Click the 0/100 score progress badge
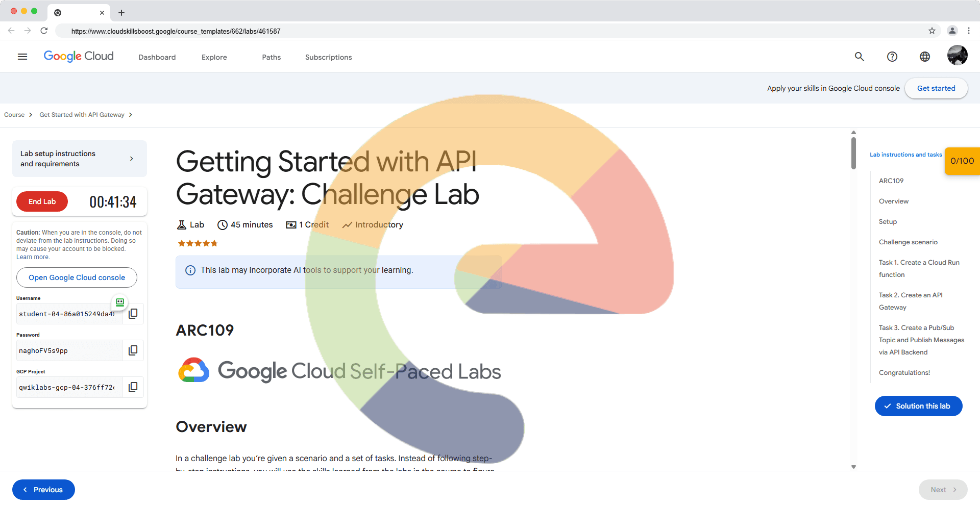This screenshot has height=508, width=980. pos(962,161)
